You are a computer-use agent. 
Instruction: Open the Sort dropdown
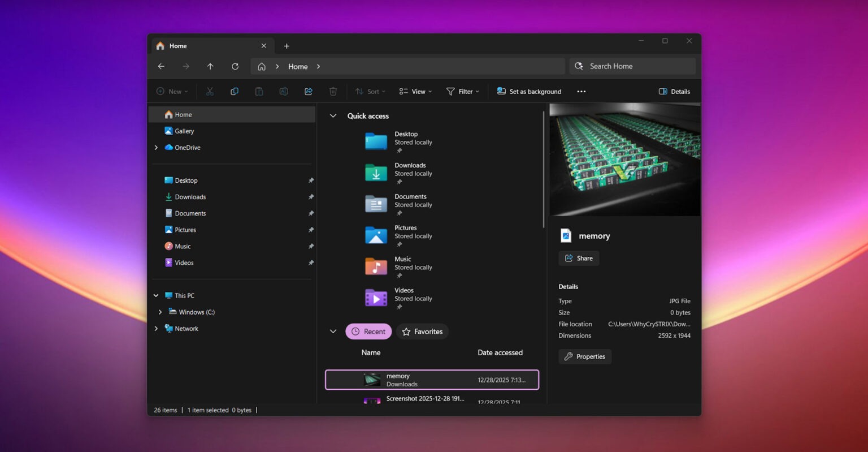click(370, 92)
